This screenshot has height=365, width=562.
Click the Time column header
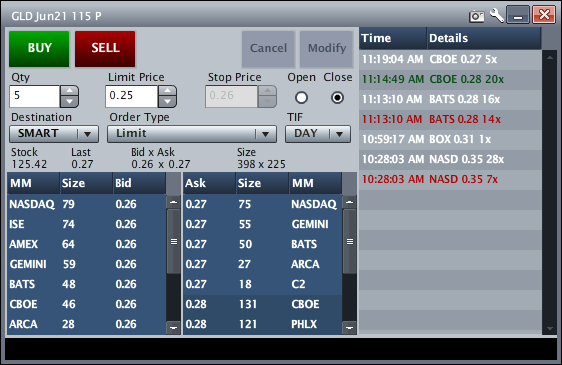(393, 38)
